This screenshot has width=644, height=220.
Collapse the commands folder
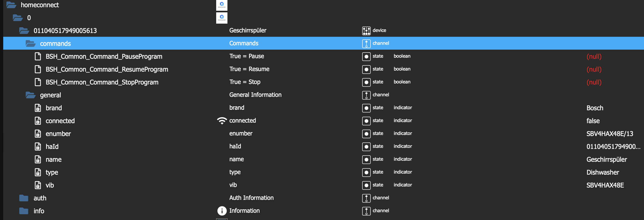click(31, 43)
